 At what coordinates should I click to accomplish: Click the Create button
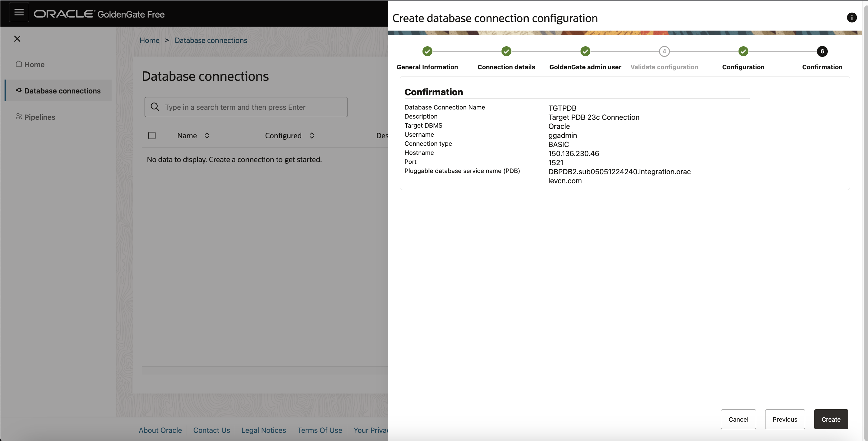[x=831, y=419]
